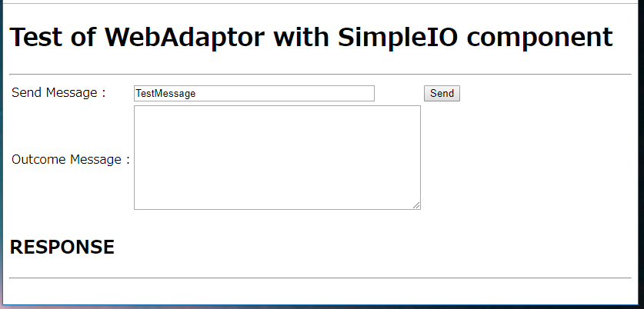Screen dimensions: 644x309
Task: Click the TestMessage text in the input
Action: [x=165, y=94]
